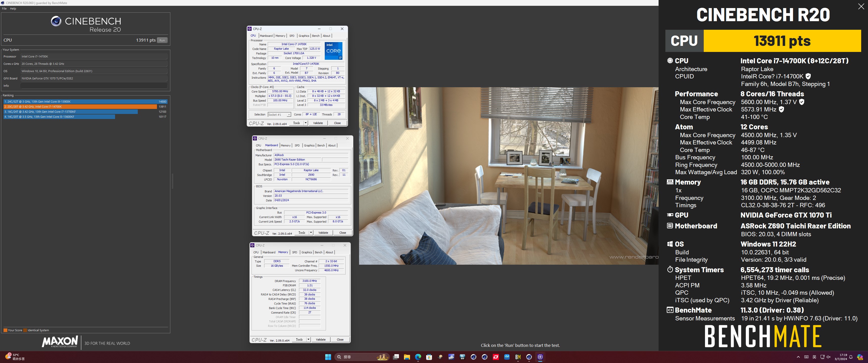Screen dimensions: 868x363
Task: Open Socket #1 selection dropdown in CPU-Z
Action: [279, 114]
